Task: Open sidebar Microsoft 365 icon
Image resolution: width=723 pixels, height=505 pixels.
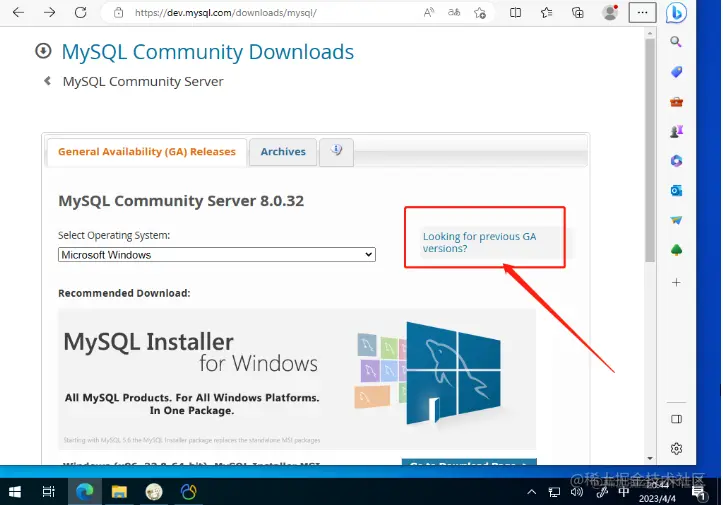Action: pyautogui.click(x=676, y=161)
